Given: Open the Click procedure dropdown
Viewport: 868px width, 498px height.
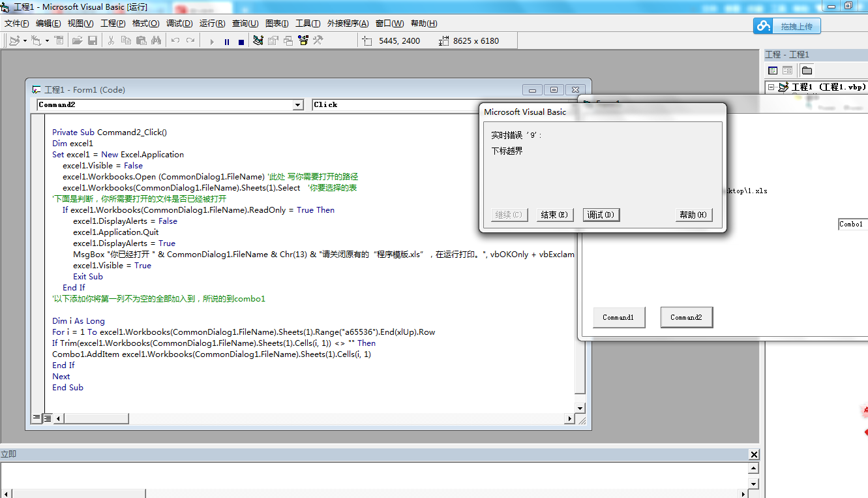Looking at the screenshot, I should 395,104.
